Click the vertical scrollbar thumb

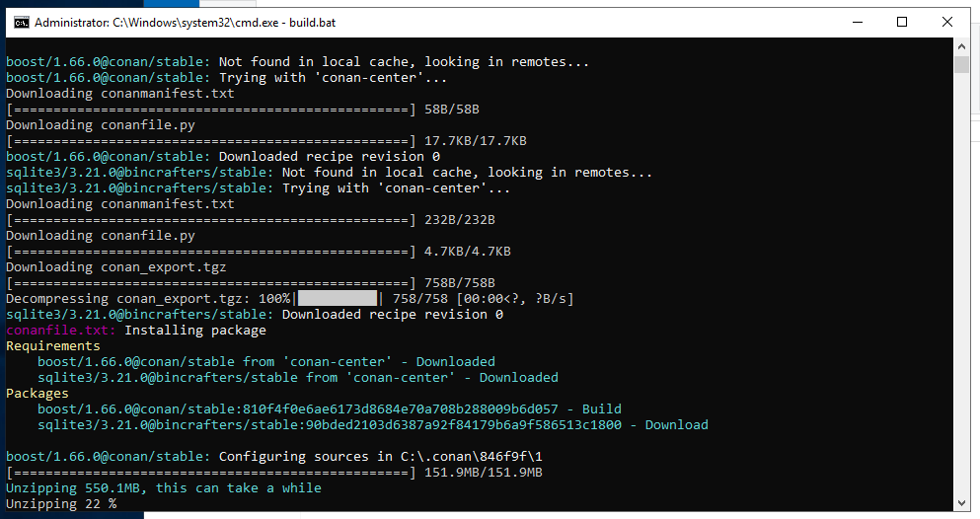click(x=961, y=64)
